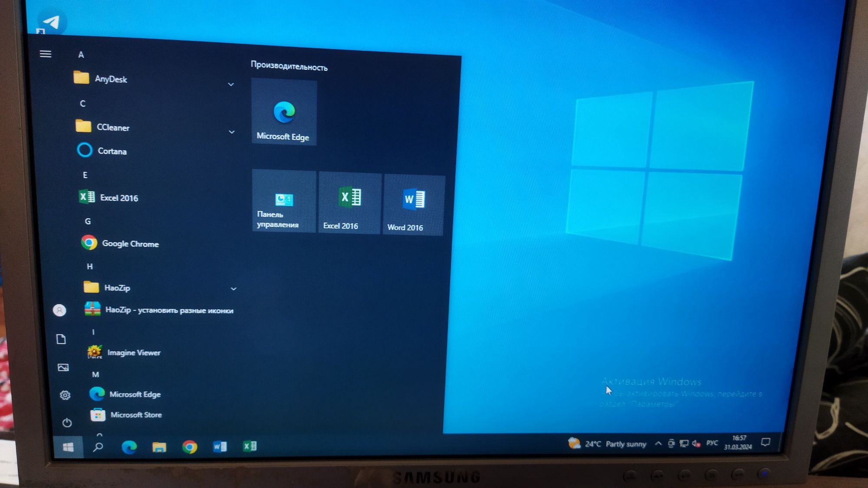Switch the РУС input language indicator

(712, 443)
